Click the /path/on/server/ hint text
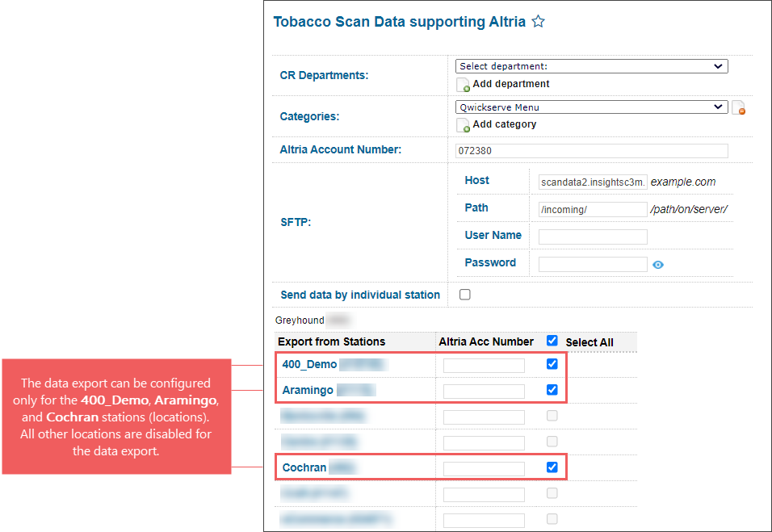This screenshot has width=772, height=532. [689, 209]
